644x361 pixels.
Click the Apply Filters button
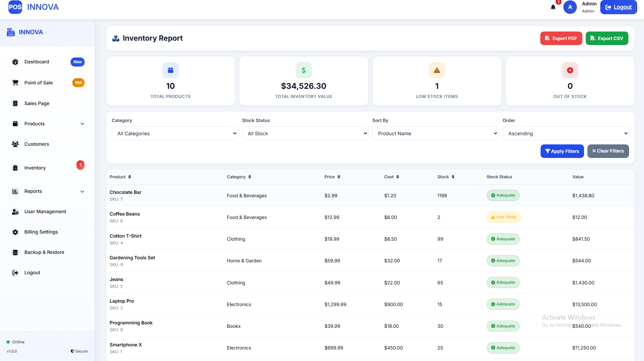point(562,151)
